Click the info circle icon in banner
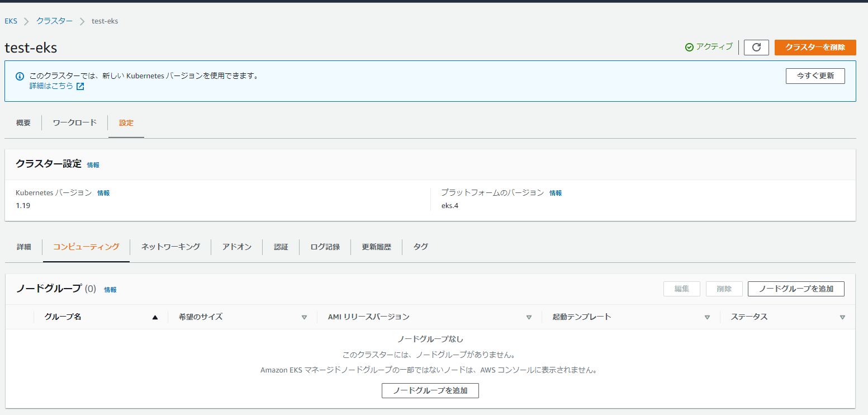This screenshot has width=868, height=415. pyautogui.click(x=20, y=76)
